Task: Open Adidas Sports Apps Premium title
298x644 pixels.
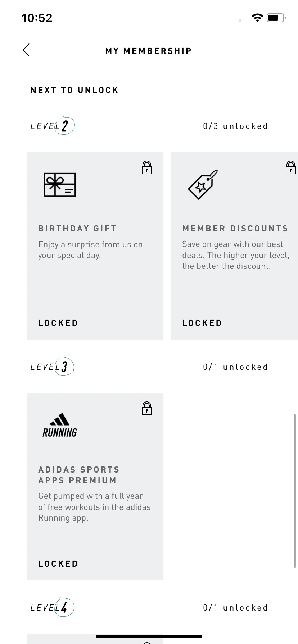Action: tap(79, 475)
